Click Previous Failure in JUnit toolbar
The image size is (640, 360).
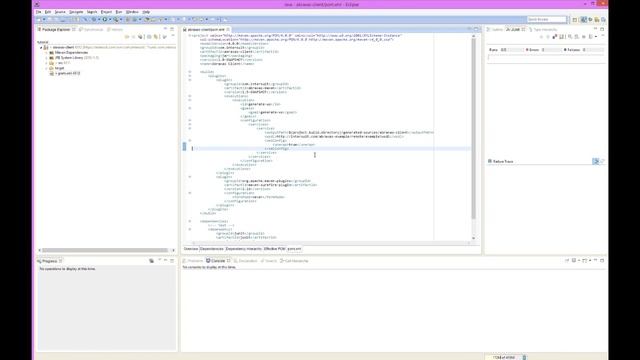click(x=548, y=37)
